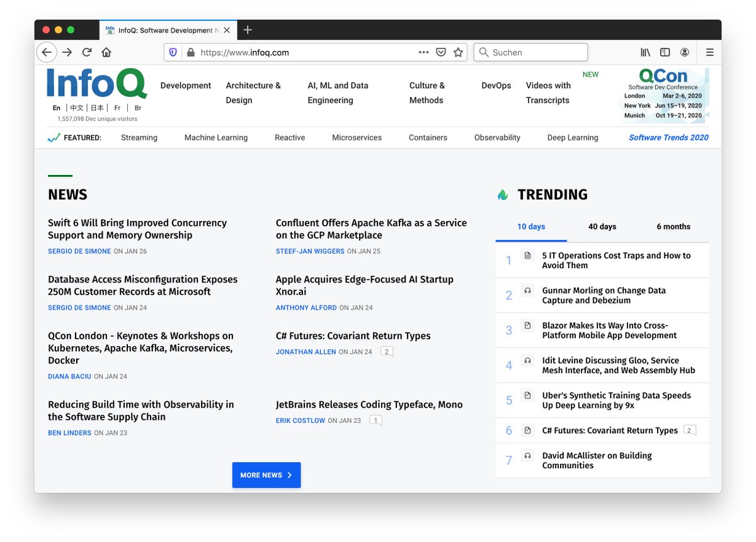This screenshot has width=756, height=542.
Task: Click the InfoQ logo
Action: pos(96,84)
